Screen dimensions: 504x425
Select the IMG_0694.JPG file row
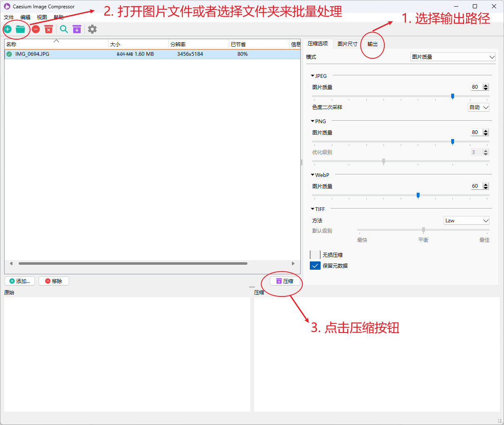coord(152,54)
